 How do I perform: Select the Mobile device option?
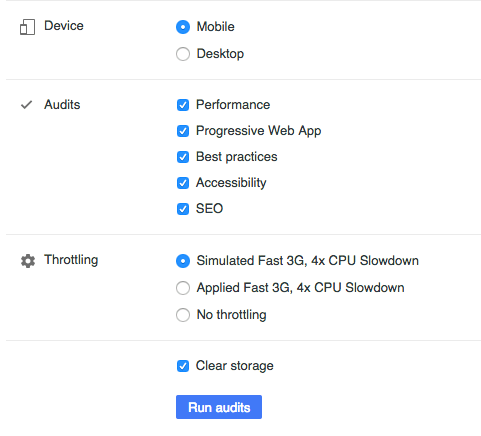tap(183, 27)
